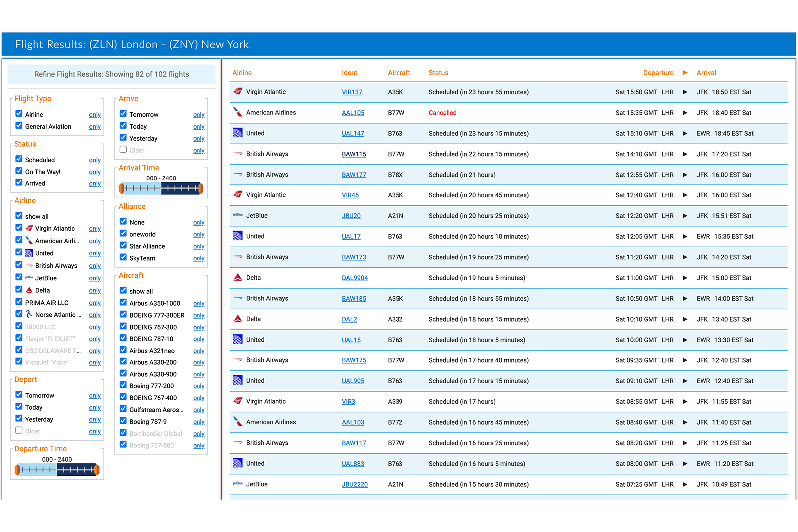Select the United logo on flight UAL147
This screenshot has height=532, width=798.
click(238, 133)
